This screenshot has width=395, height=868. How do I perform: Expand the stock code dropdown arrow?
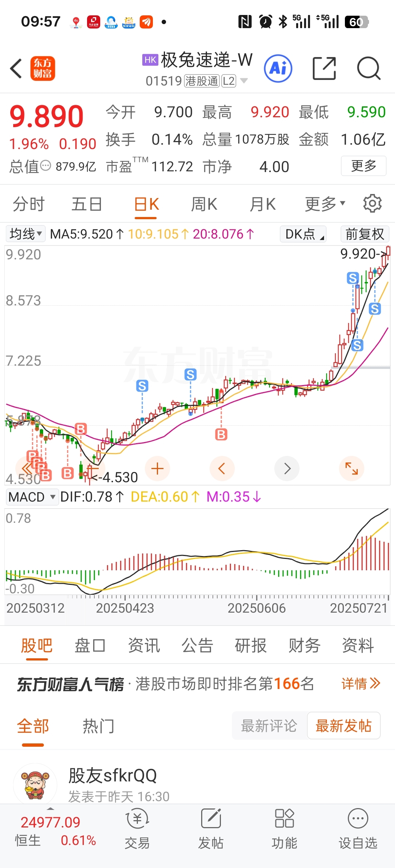point(244,81)
